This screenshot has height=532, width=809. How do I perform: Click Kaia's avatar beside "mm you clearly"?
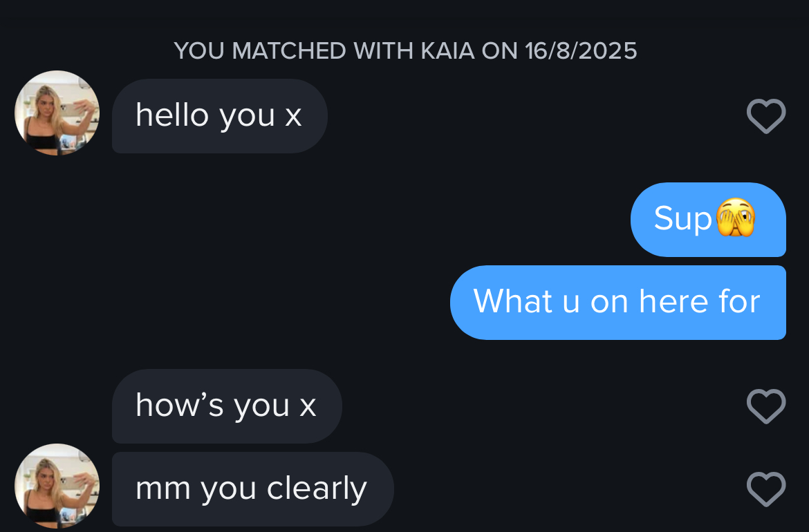pyautogui.click(x=57, y=486)
